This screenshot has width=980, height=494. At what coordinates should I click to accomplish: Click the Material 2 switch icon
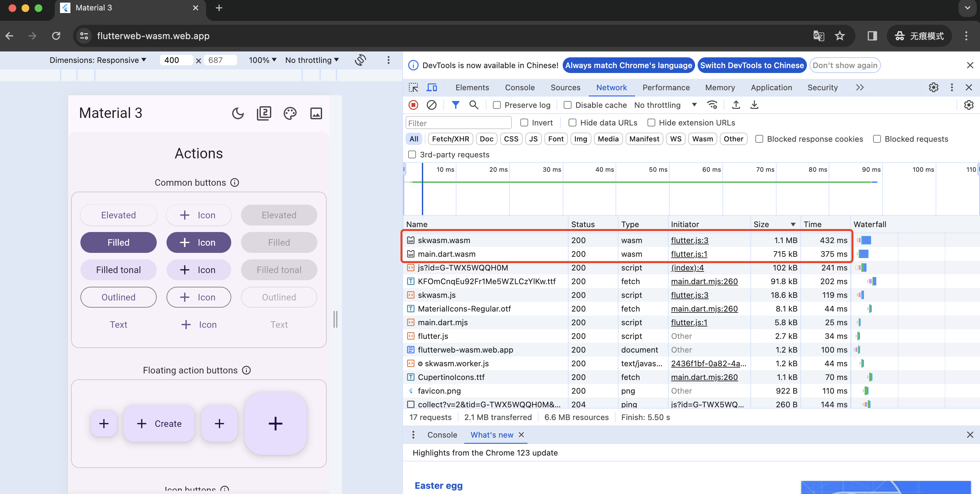tap(264, 113)
